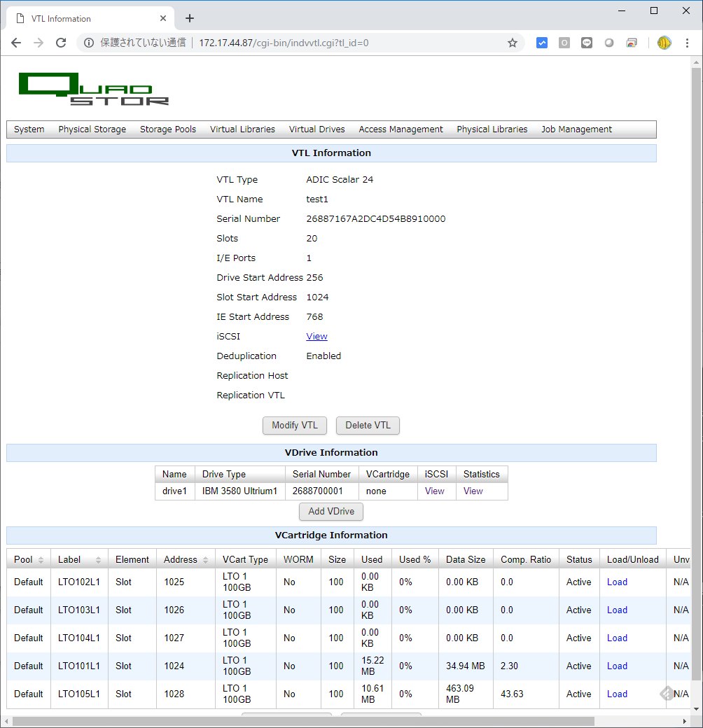
Task: Click the iSCSI View link in VTL Information
Action: click(316, 337)
